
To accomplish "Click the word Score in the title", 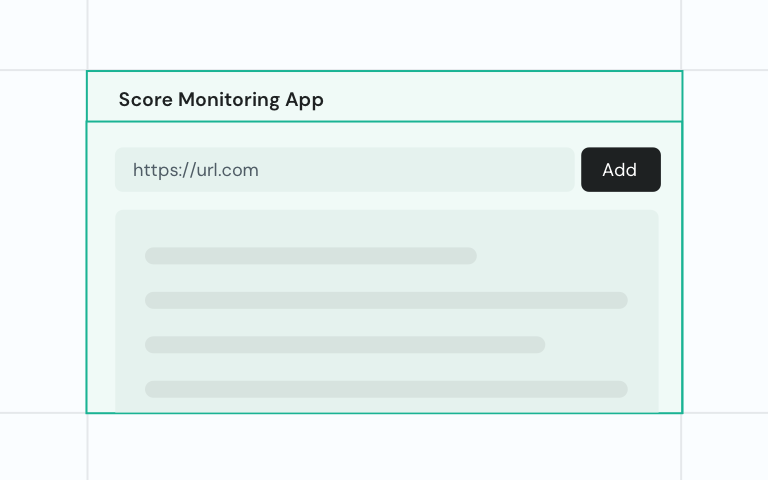I will click(145, 100).
